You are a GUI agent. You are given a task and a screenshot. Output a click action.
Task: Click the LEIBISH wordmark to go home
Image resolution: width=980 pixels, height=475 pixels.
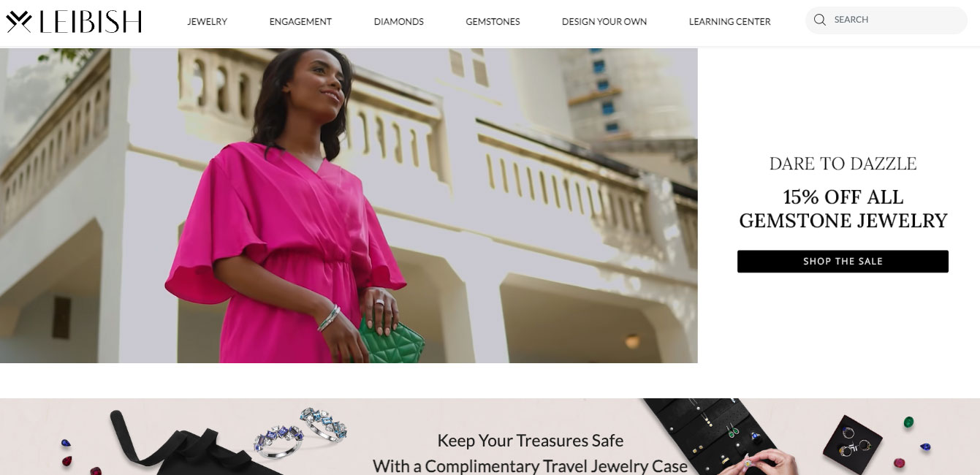(91, 22)
